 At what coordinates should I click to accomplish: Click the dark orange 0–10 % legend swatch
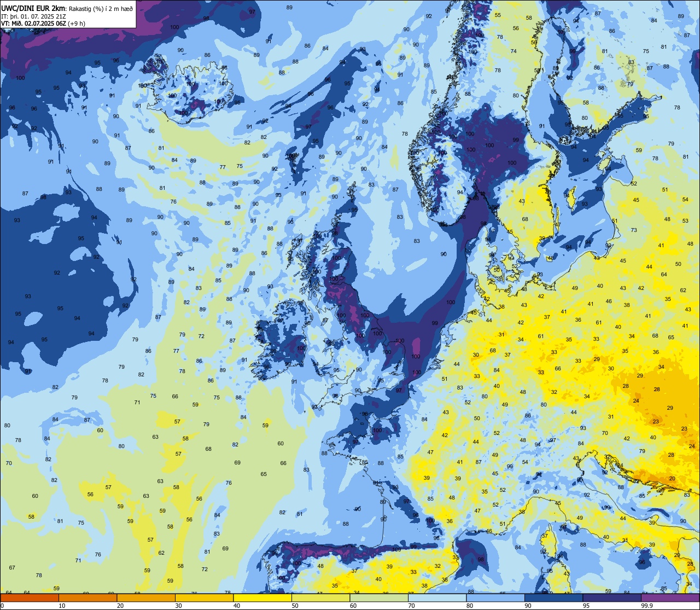click(30, 598)
